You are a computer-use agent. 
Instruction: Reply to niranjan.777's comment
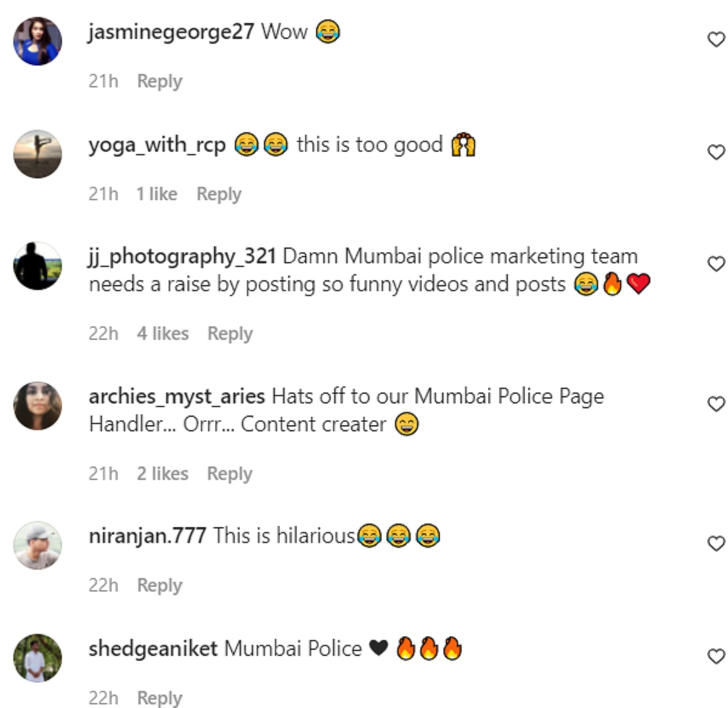[160, 585]
